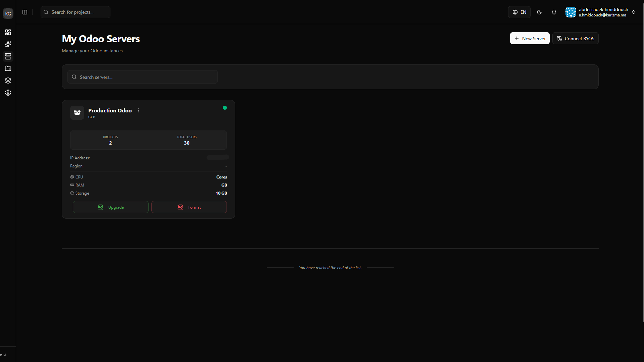Open notifications bell

click(x=554, y=12)
